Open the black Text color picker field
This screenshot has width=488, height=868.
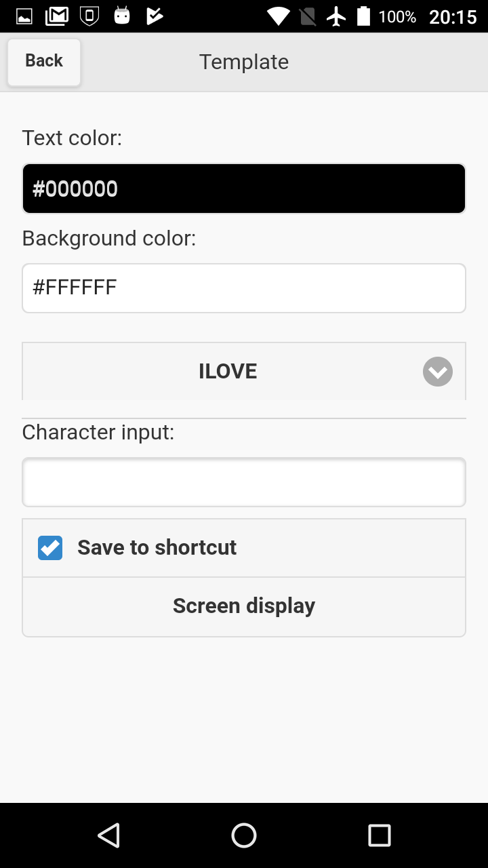click(244, 189)
